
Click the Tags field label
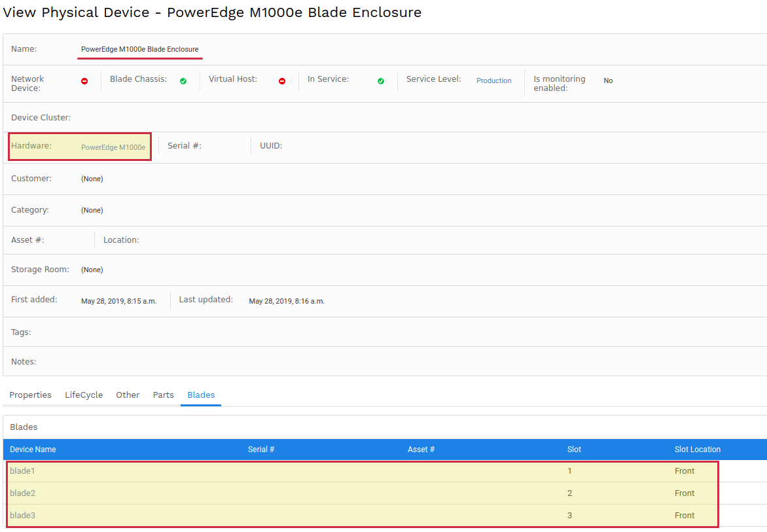point(21,332)
